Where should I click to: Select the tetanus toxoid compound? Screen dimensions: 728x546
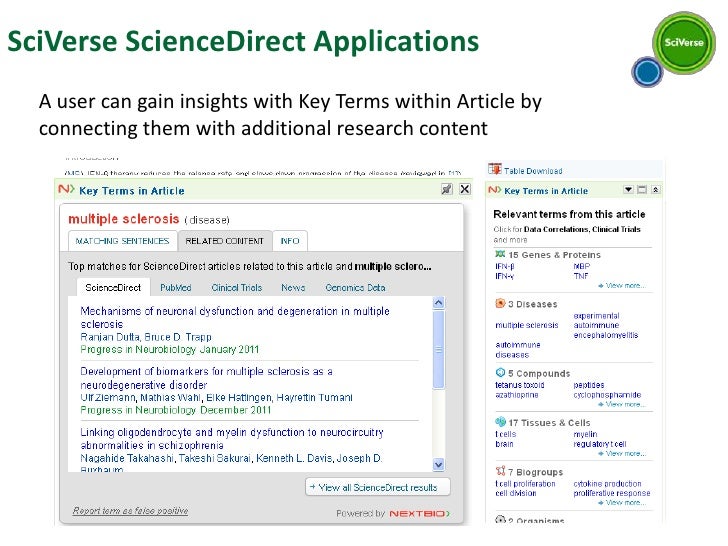pyautogui.click(x=520, y=385)
